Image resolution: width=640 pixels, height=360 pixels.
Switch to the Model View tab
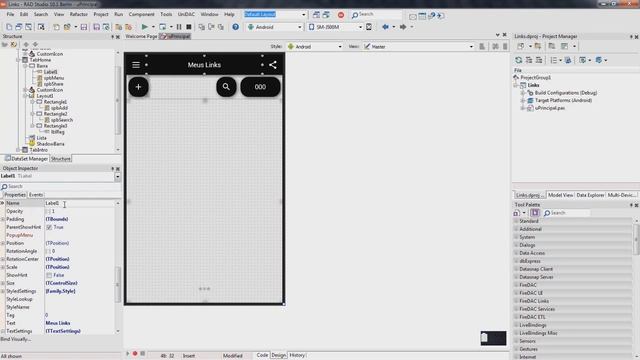[x=560, y=195]
